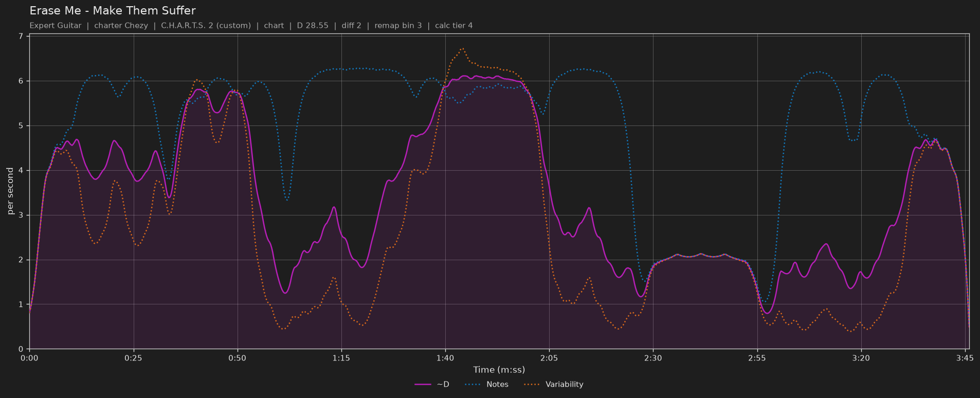Select the "D 28.55" value in the subtitle
This screenshot has height=398, width=980.
coord(313,26)
